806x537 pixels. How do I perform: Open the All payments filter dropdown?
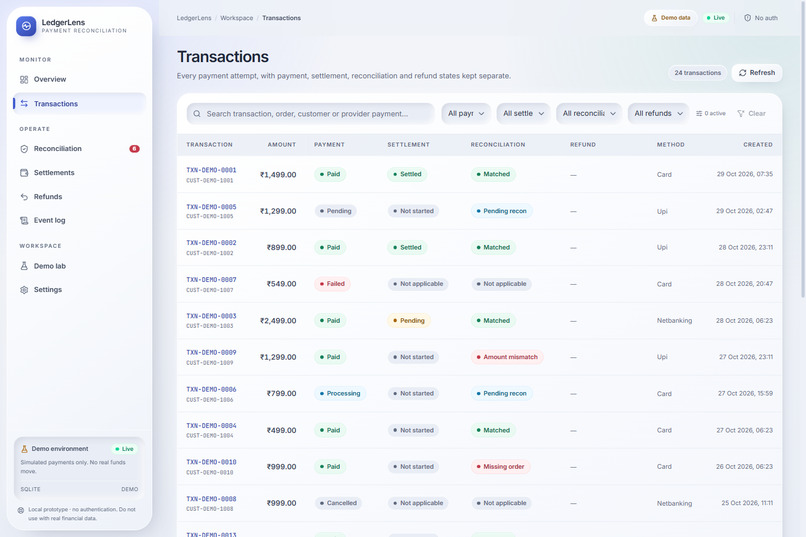pos(466,114)
